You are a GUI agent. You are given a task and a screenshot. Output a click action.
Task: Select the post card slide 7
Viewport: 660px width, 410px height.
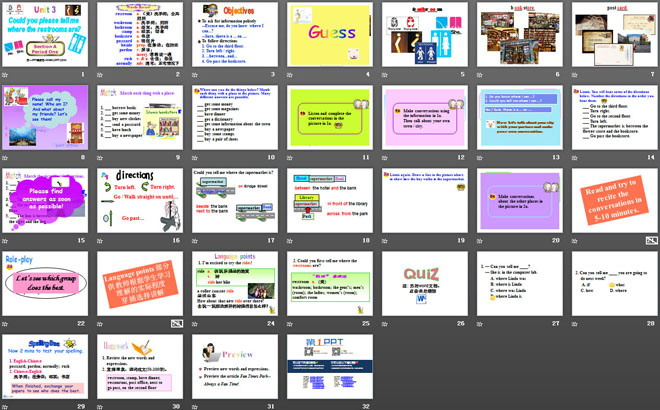[612, 34]
